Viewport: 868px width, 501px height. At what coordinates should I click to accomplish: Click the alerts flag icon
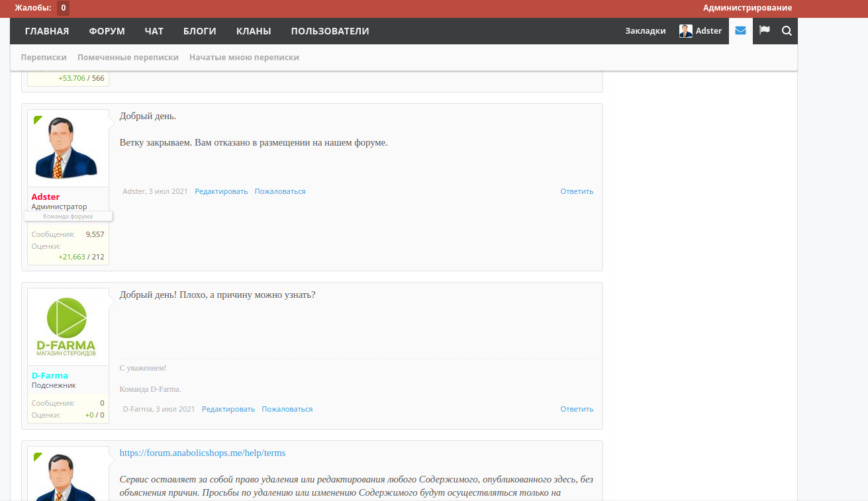[764, 30]
